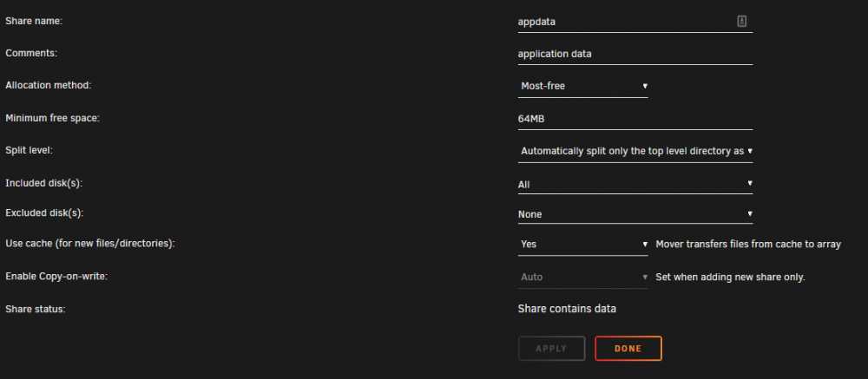Click the 'Enable Copy-on-write:' label
Image resolution: width=868 pixels, height=379 pixels.
click(x=56, y=276)
